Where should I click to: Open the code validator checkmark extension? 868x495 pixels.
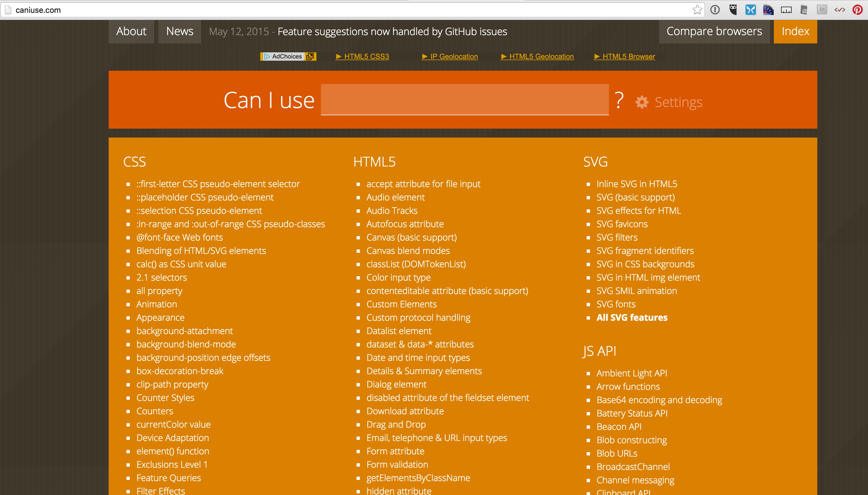click(x=840, y=10)
